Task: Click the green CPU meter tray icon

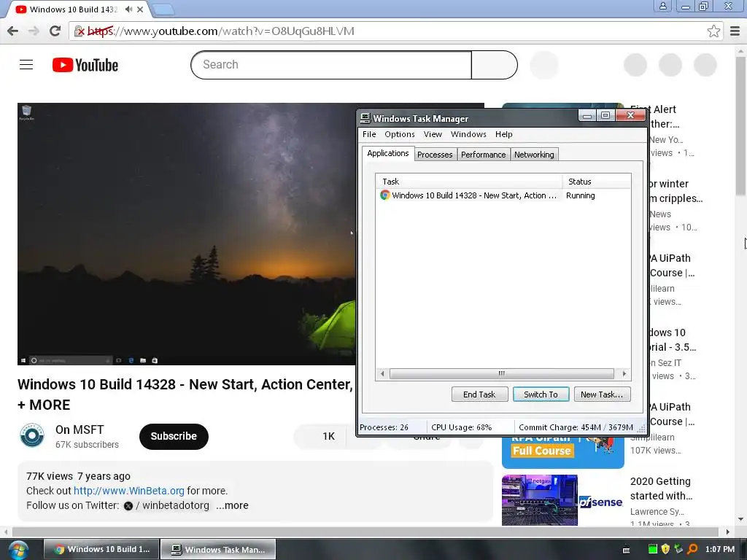Action: pos(653,549)
